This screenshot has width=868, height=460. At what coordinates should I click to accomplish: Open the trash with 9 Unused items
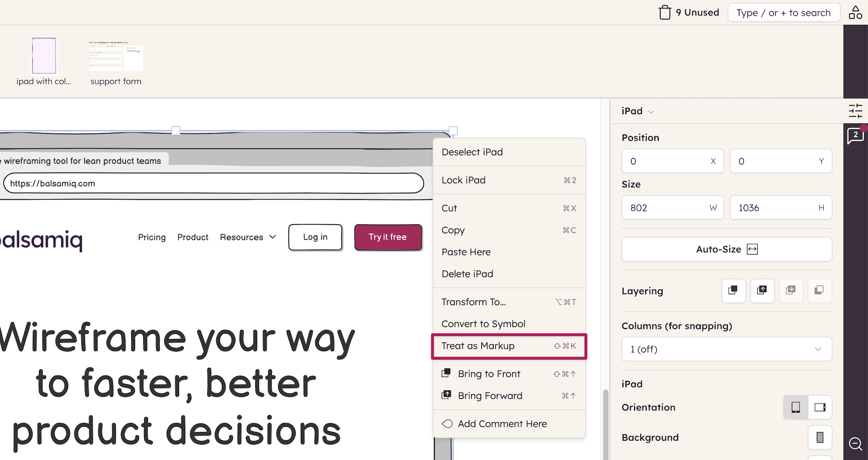689,13
